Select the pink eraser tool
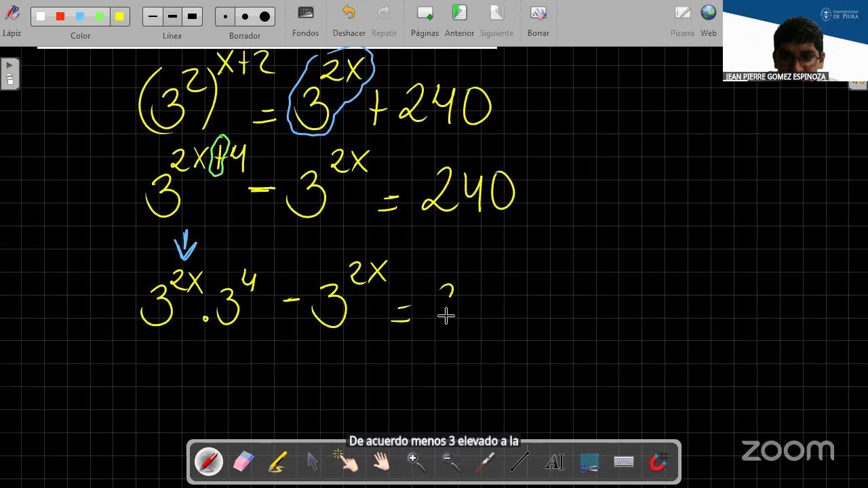 tap(243, 462)
